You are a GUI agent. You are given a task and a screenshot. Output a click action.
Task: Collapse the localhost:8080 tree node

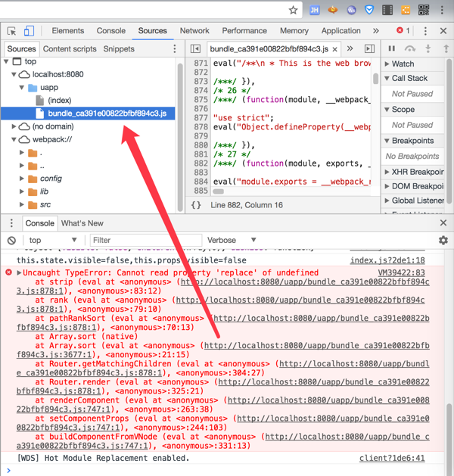14,74
